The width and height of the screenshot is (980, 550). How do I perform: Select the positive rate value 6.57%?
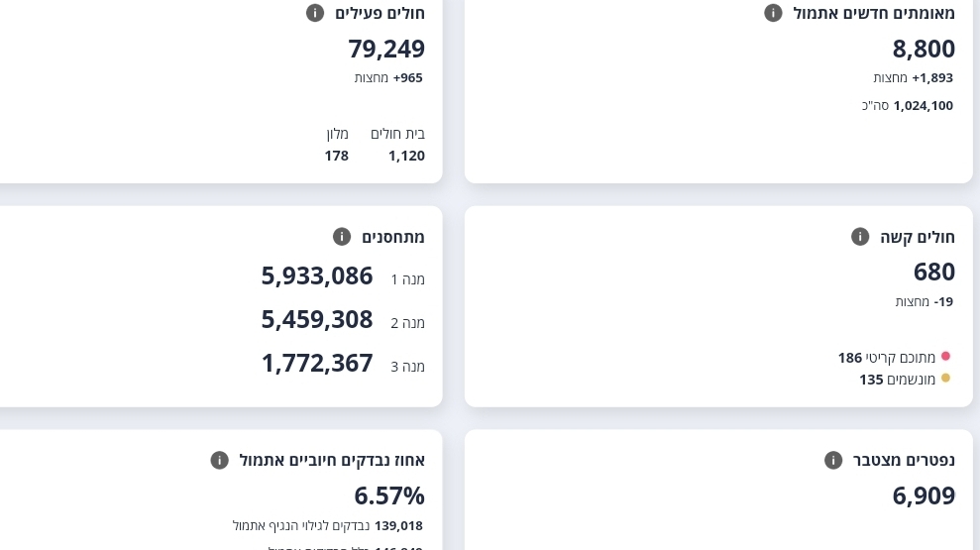click(x=389, y=495)
